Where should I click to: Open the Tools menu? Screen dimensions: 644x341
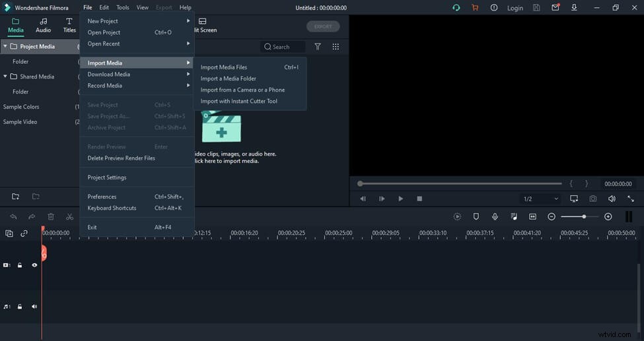[x=122, y=7]
